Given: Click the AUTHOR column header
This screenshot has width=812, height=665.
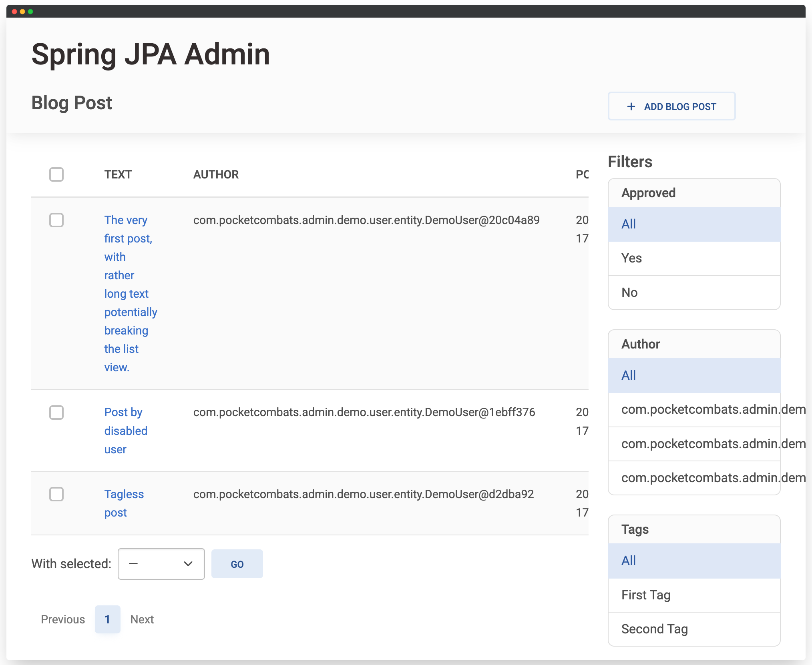Looking at the screenshot, I should pos(216,174).
